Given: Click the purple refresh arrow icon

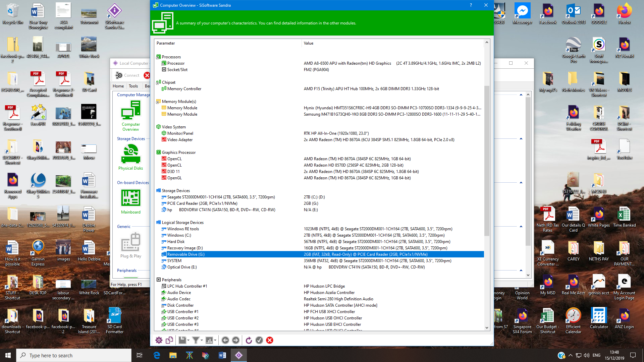Looking at the screenshot, I should (249, 340).
